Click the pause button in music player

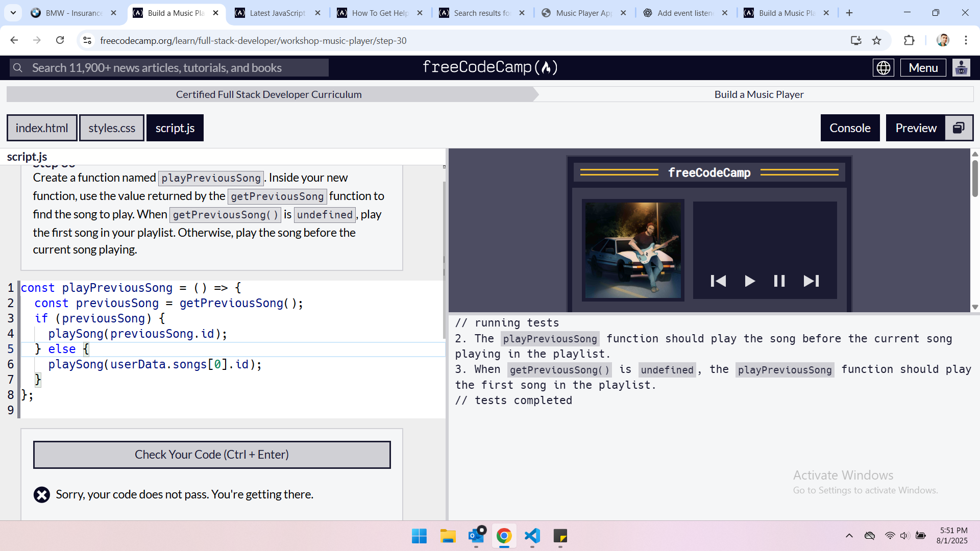(779, 281)
